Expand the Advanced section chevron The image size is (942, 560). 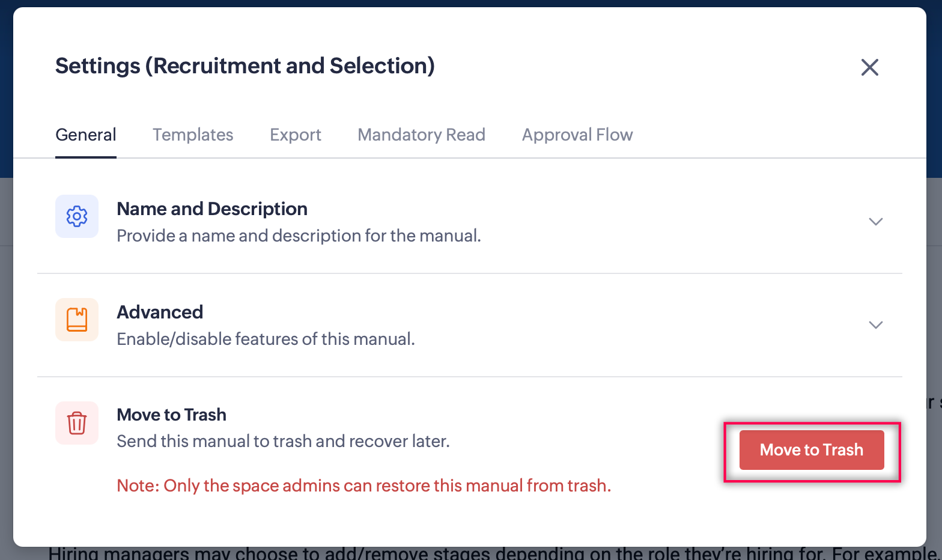coord(875,325)
